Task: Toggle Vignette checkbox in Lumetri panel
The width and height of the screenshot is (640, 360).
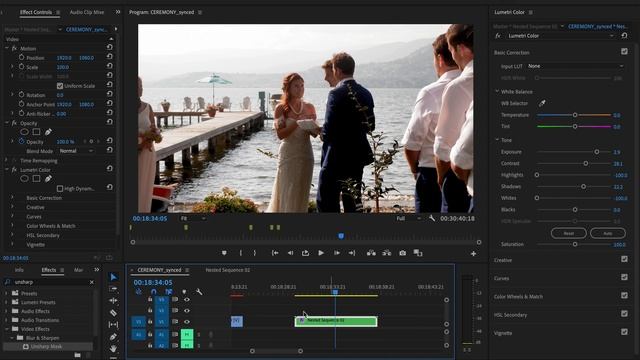Action: [624, 332]
